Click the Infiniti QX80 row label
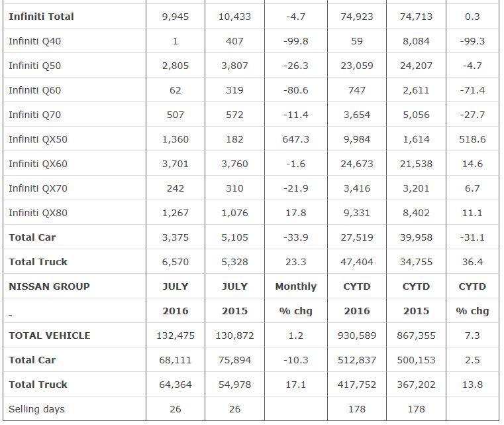 (38, 213)
